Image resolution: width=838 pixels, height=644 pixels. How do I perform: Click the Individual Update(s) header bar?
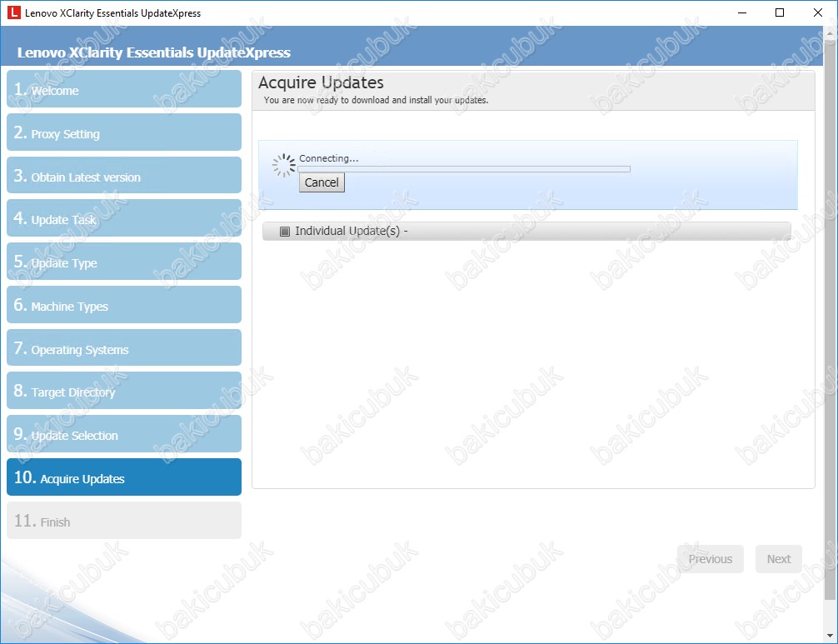point(526,232)
